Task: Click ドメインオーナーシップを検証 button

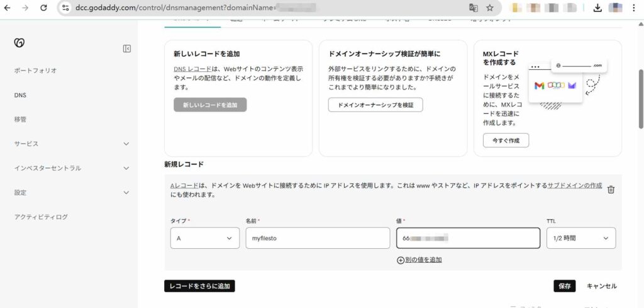Action: click(x=375, y=105)
